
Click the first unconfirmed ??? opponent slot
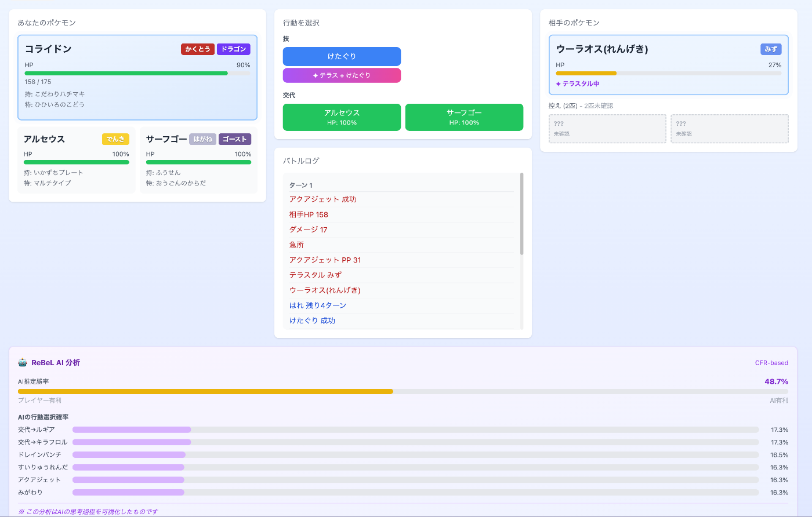coord(607,129)
